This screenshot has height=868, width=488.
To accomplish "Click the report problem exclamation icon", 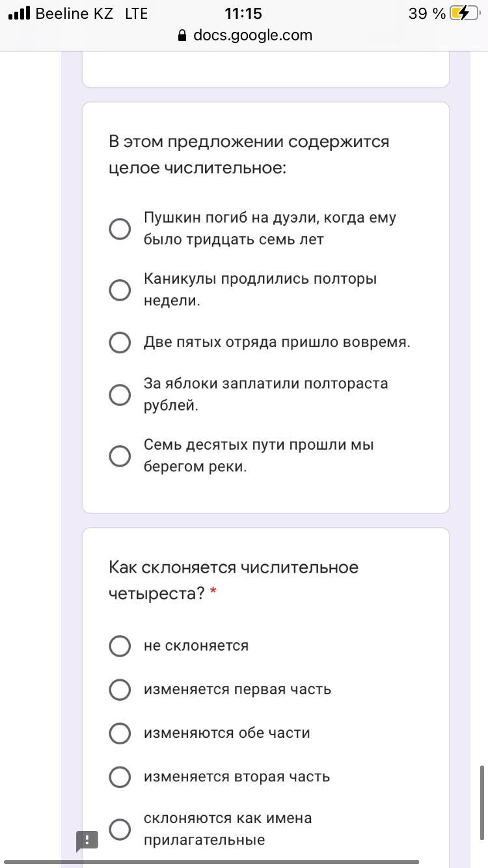I will [87, 840].
